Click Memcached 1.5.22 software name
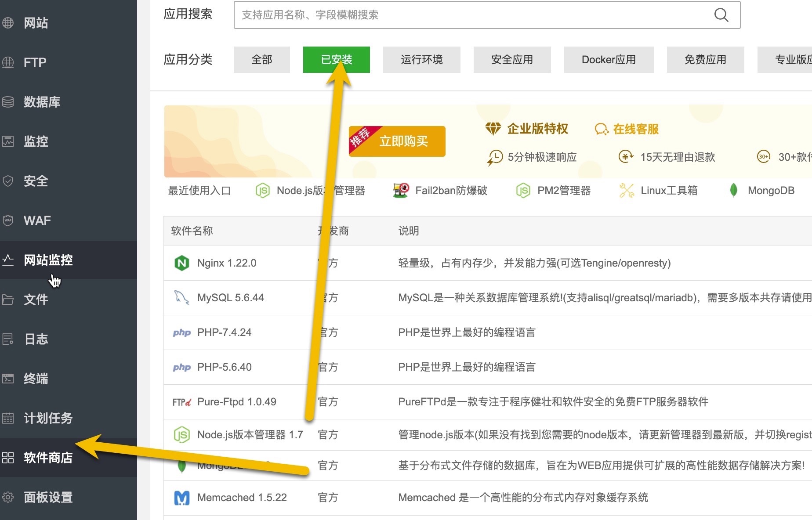Screen dimensions: 812x520 242,498
